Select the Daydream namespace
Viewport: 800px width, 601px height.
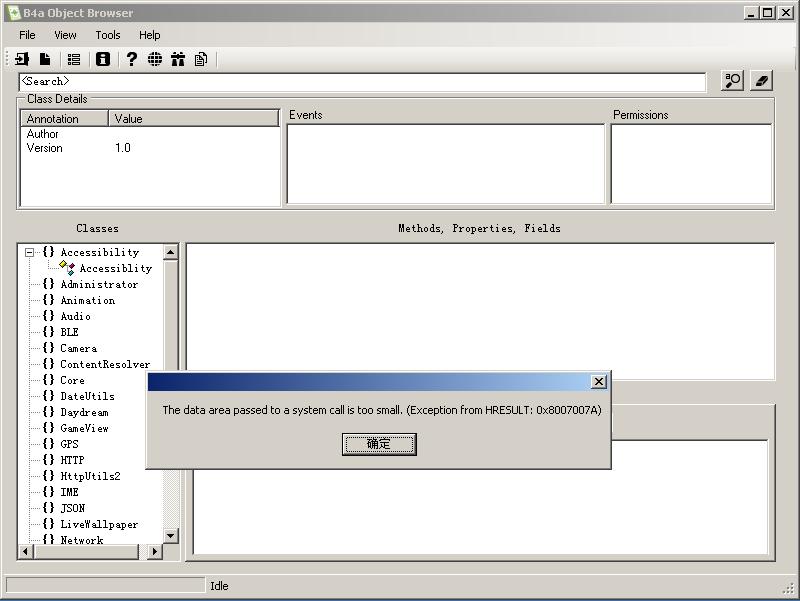[x=84, y=412]
